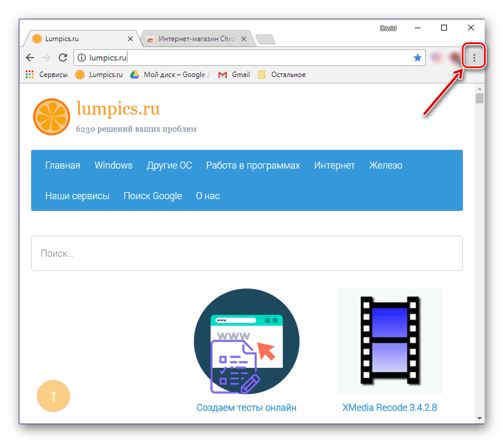Minimize the Chrome window
Viewport: 504px width, 443px height.
[418, 28]
